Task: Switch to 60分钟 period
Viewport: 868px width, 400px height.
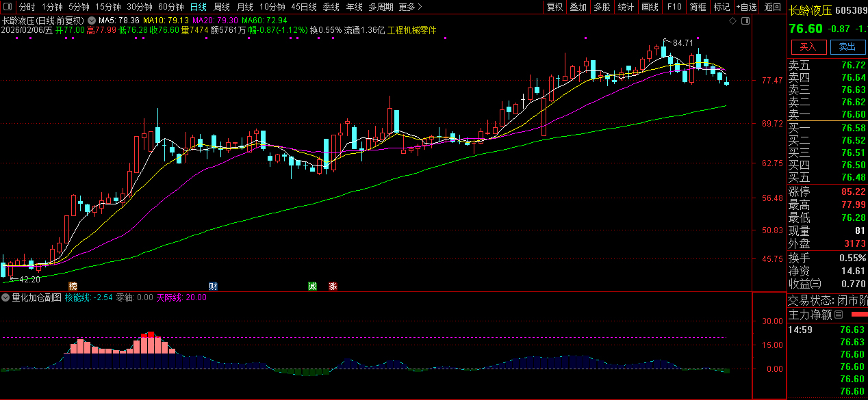Action: (171, 7)
